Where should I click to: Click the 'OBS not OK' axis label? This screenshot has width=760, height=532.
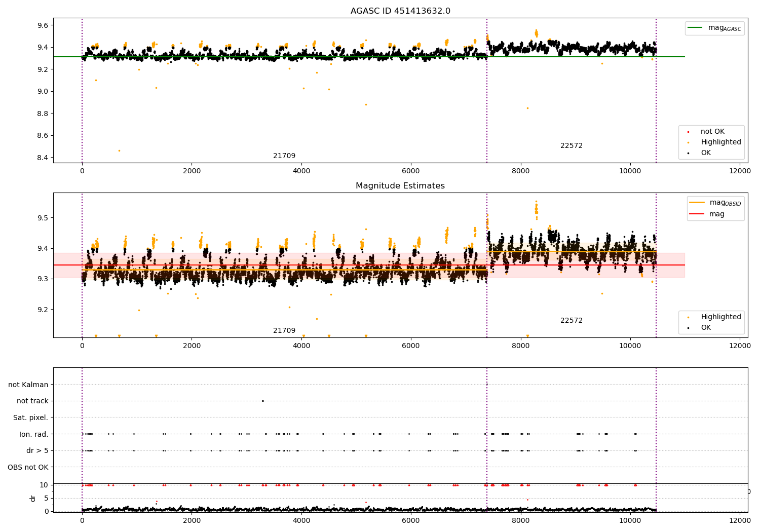[x=28, y=468]
